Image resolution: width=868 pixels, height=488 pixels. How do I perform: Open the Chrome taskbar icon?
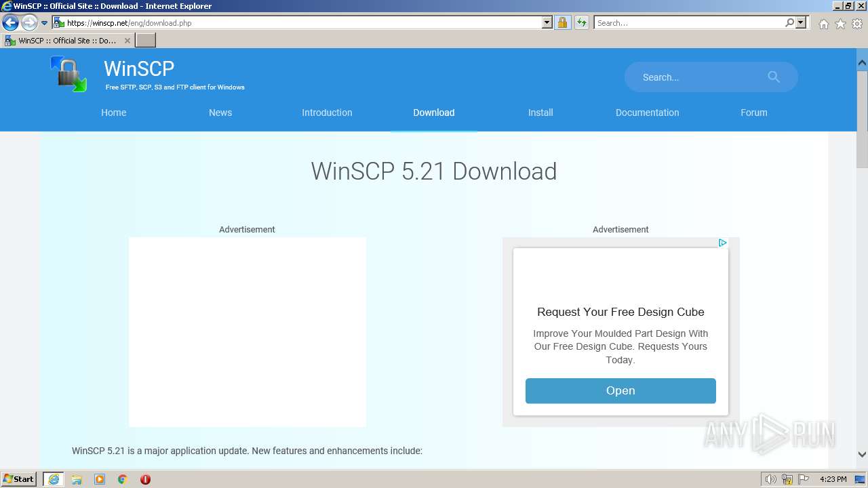click(123, 479)
